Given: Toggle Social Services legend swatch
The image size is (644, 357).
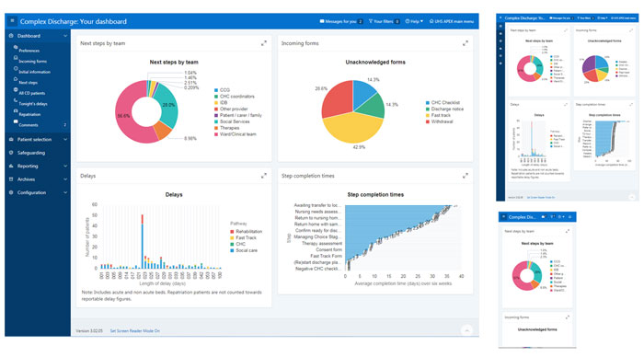Looking at the screenshot, I should [216, 121].
